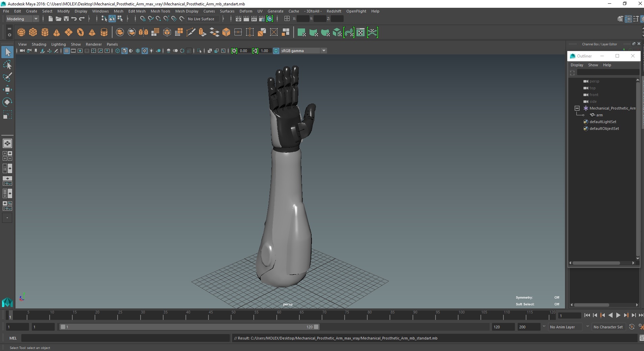Viewport: 644px width, 351px height.
Task: Select the arm mesh in Outliner
Action: pos(599,115)
